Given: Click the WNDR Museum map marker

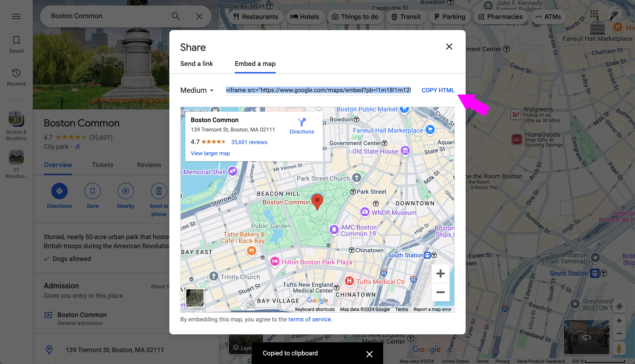Looking at the screenshot, I should point(364,212).
